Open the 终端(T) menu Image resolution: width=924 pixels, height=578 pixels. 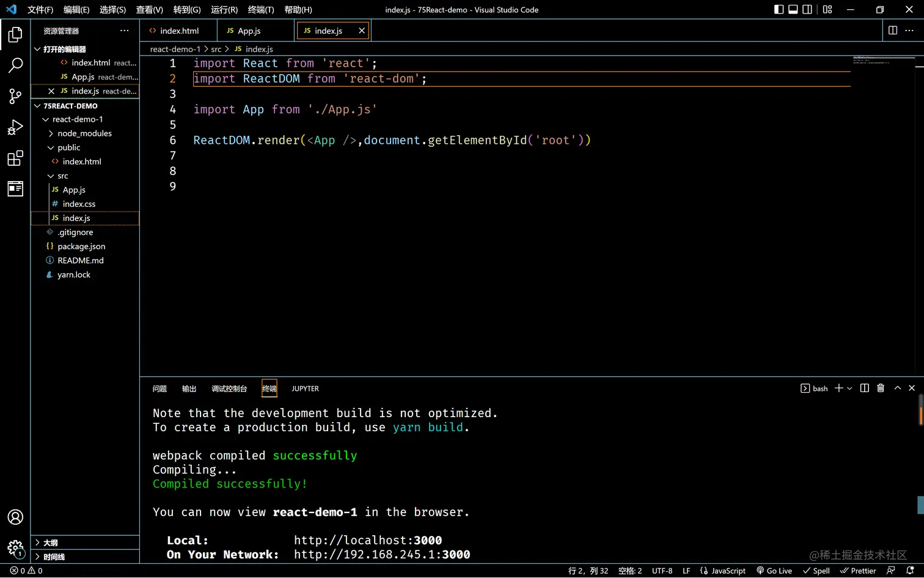click(261, 10)
